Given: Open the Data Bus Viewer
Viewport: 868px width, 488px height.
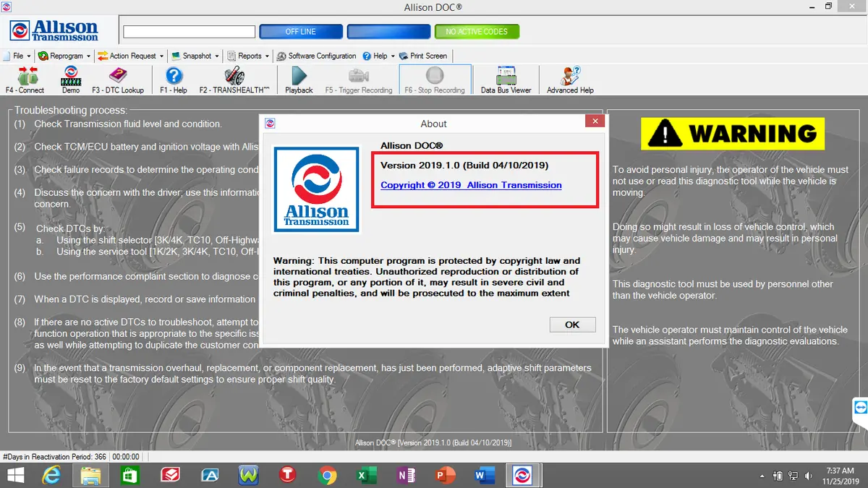Looking at the screenshot, I should [506, 80].
